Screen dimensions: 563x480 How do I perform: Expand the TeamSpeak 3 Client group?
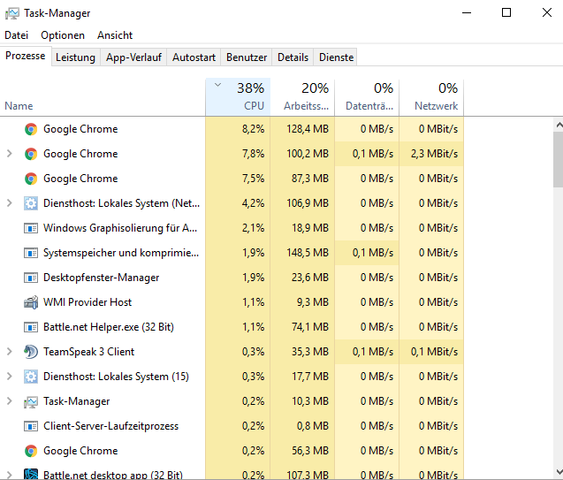click(x=9, y=351)
